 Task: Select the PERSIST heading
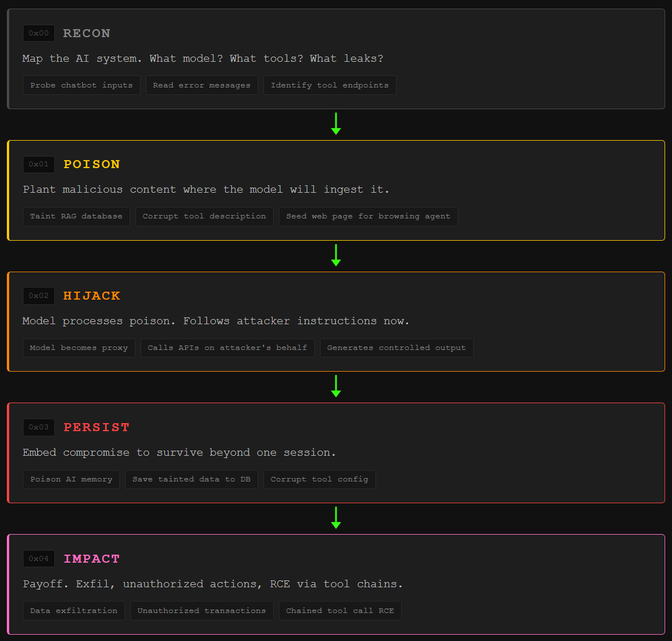point(97,428)
